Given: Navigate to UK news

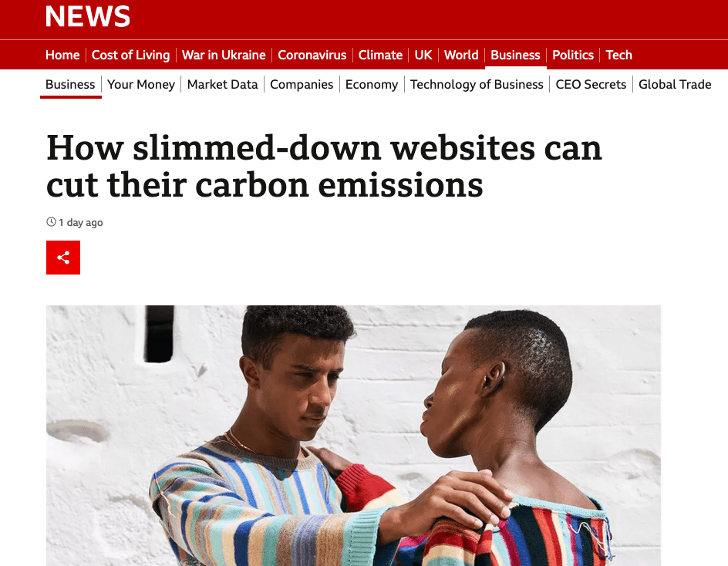Looking at the screenshot, I should (x=423, y=55).
